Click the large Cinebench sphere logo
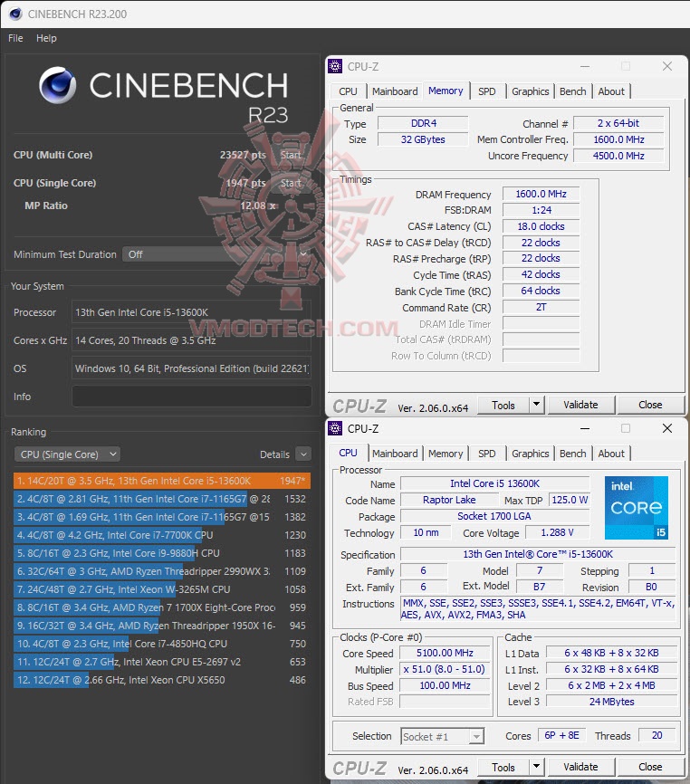Viewport: 690px width, 784px height. pyautogui.click(x=58, y=85)
